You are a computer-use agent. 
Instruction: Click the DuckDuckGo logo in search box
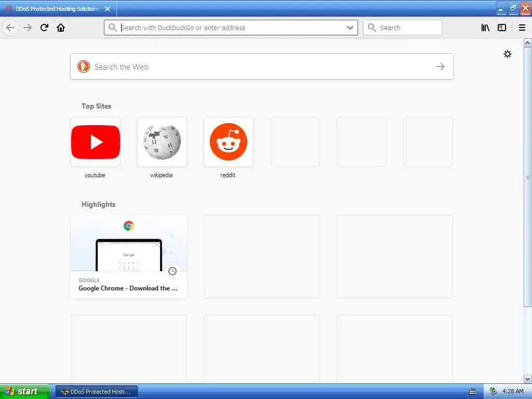84,66
